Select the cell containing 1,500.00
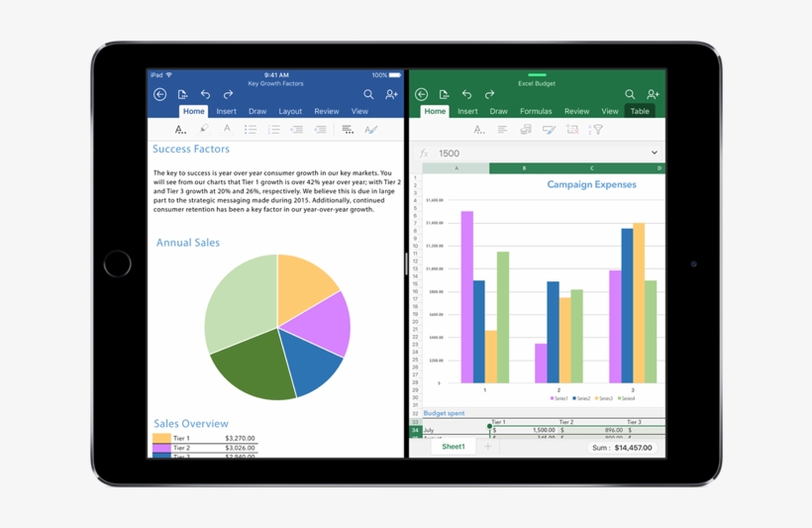 tap(524, 430)
